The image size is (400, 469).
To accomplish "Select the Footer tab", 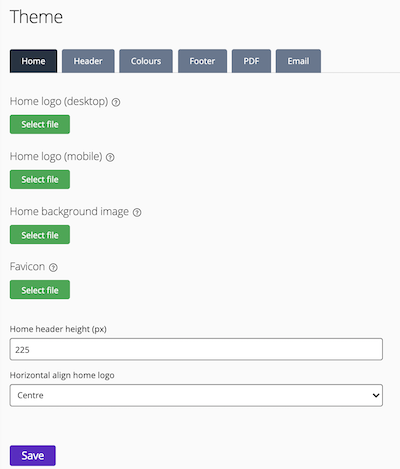I will pyautogui.click(x=202, y=61).
